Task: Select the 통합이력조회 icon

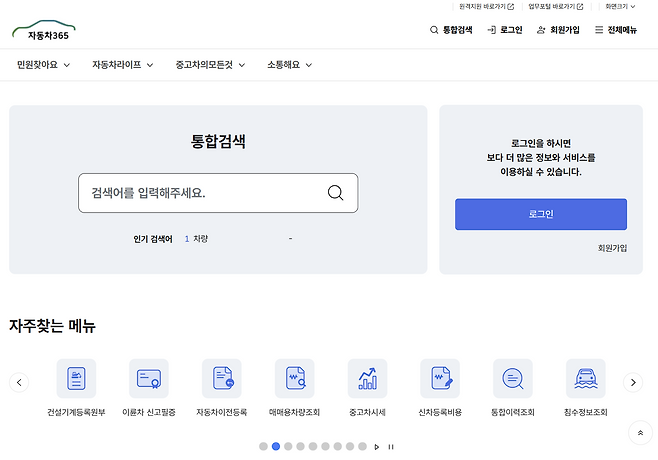Action: [513, 379]
